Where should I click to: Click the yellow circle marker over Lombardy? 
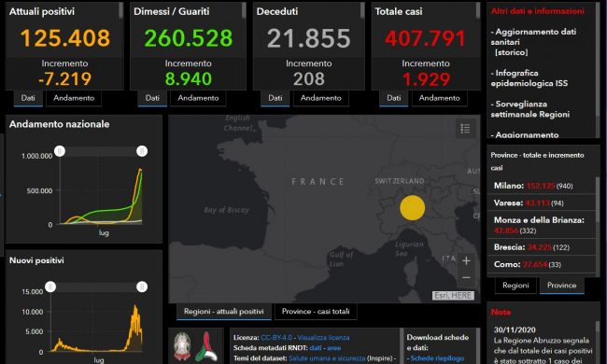pyautogui.click(x=412, y=208)
